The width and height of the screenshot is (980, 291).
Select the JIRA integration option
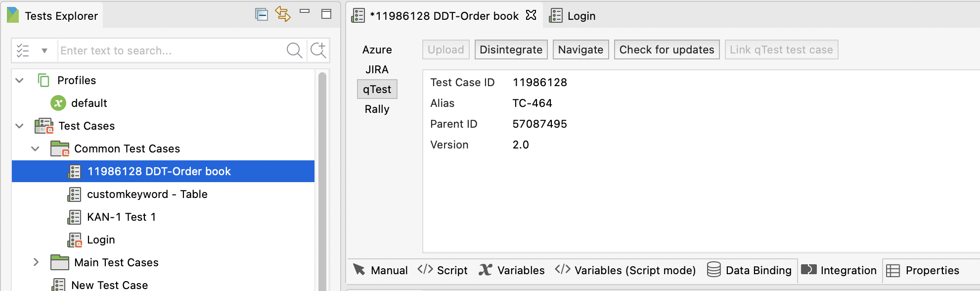(377, 69)
